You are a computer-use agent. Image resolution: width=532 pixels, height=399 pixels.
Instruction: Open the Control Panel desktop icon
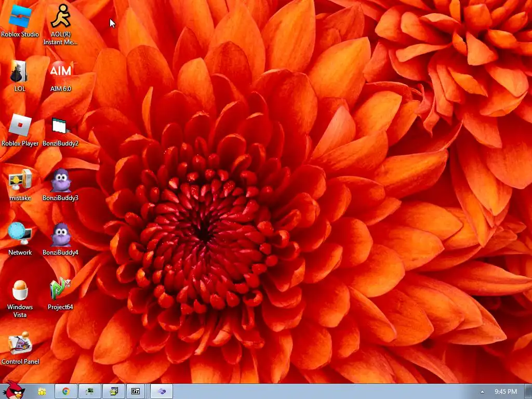coord(20,349)
